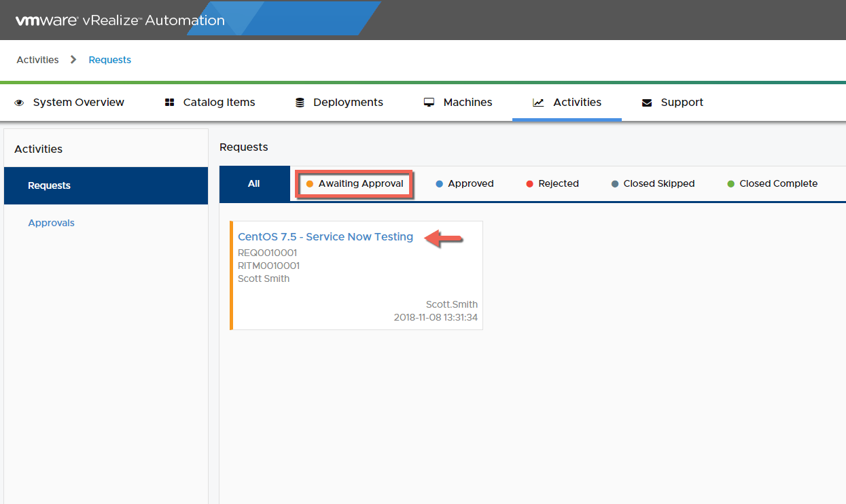The image size is (846, 504).
Task: Click the VMware vRealize Automation logo
Action: pyautogui.click(x=120, y=20)
